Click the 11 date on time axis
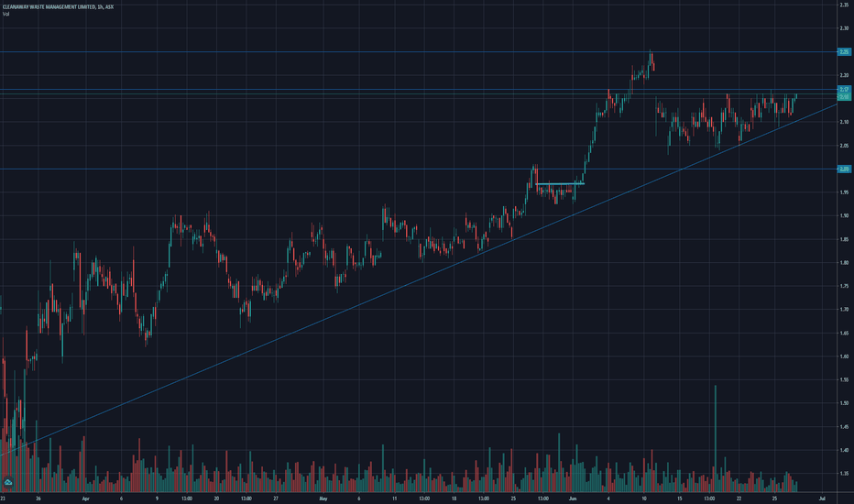This screenshot has height=504, width=854. pyautogui.click(x=394, y=499)
